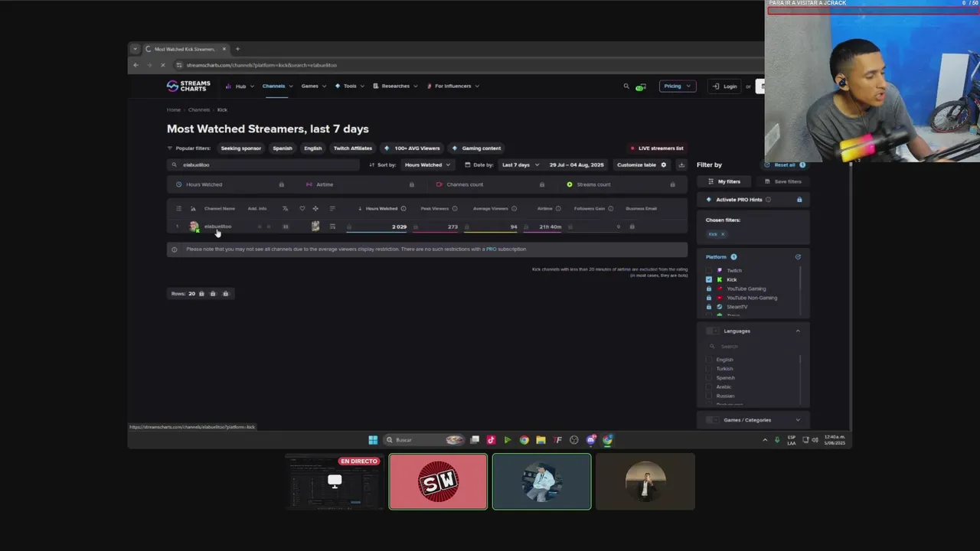980x551 pixels.
Task: Open the Hub dropdown menu
Action: [240, 86]
